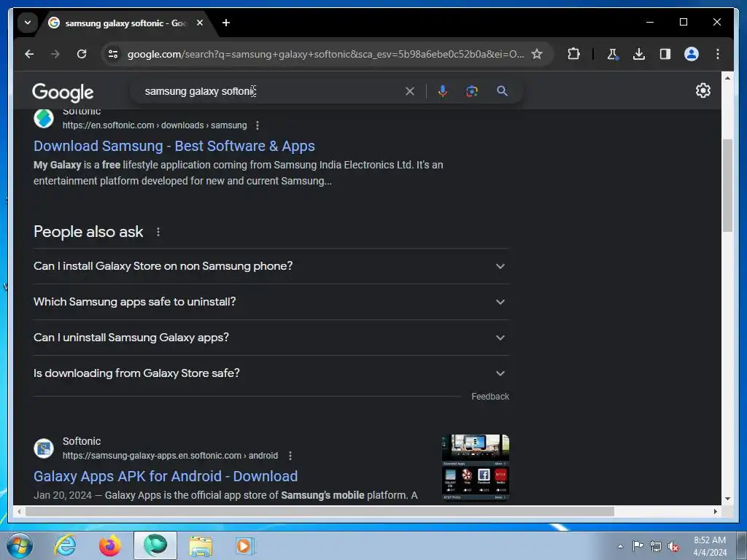Open People also ask options menu
The height and width of the screenshot is (560, 747).
[x=158, y=232]
